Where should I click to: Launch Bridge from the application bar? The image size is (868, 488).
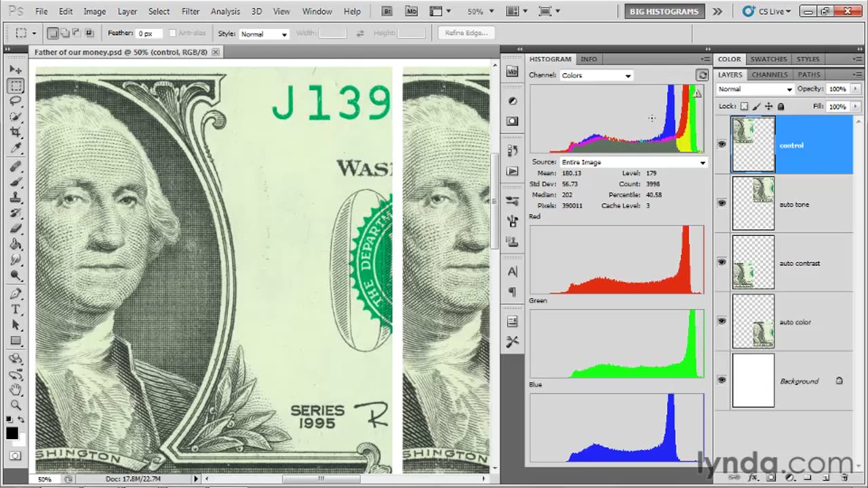(x=387, y=12)
